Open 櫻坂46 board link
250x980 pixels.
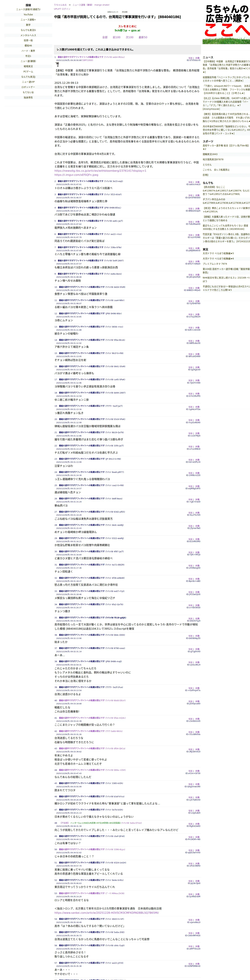(x=28, y=46)
